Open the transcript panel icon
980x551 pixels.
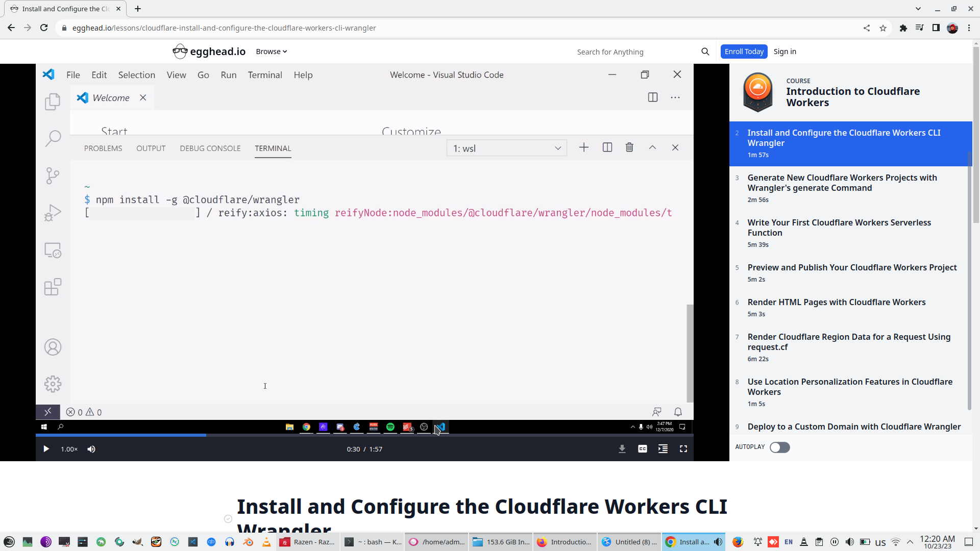point(663,449)
